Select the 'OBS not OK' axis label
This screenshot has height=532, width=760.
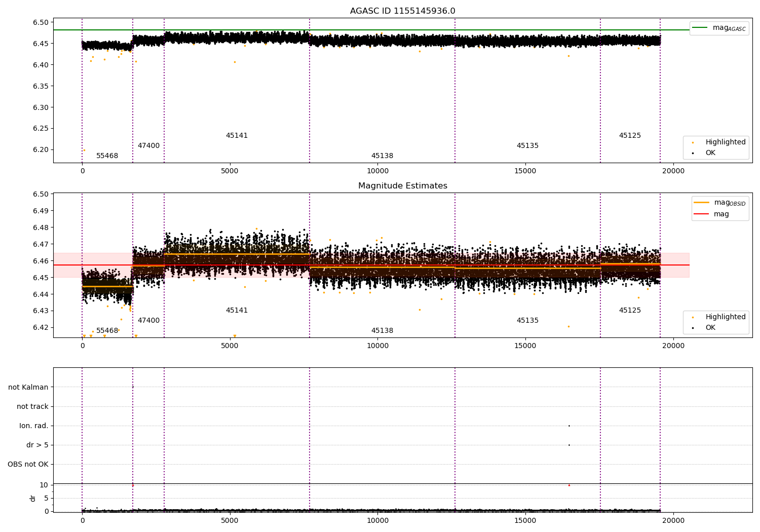click(28, 464)
